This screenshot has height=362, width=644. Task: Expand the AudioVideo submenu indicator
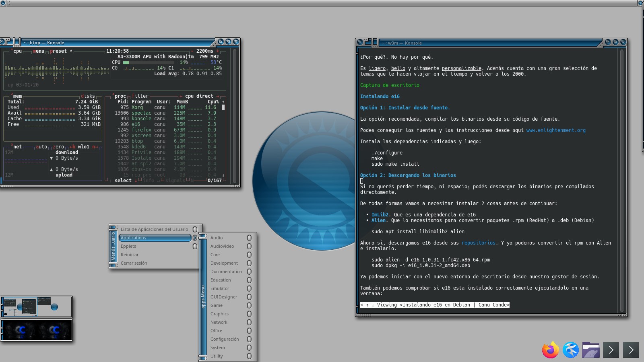(x=249, y=246)
